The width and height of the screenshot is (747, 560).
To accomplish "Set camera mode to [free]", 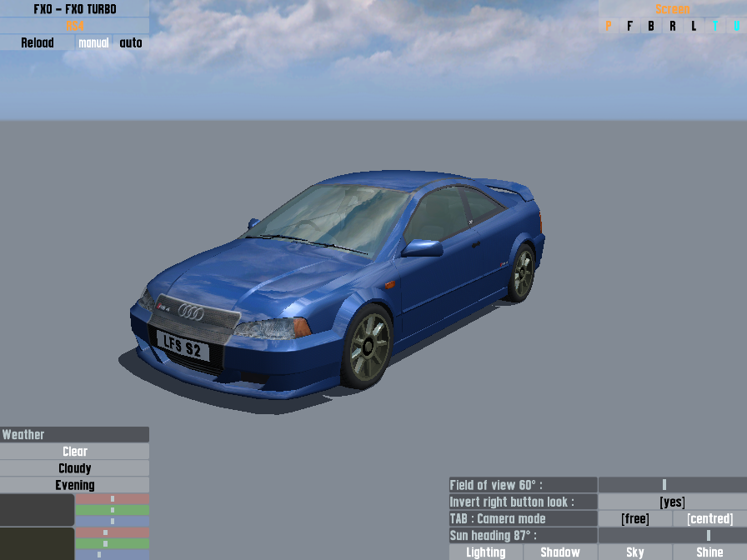I will pos(635,518).
